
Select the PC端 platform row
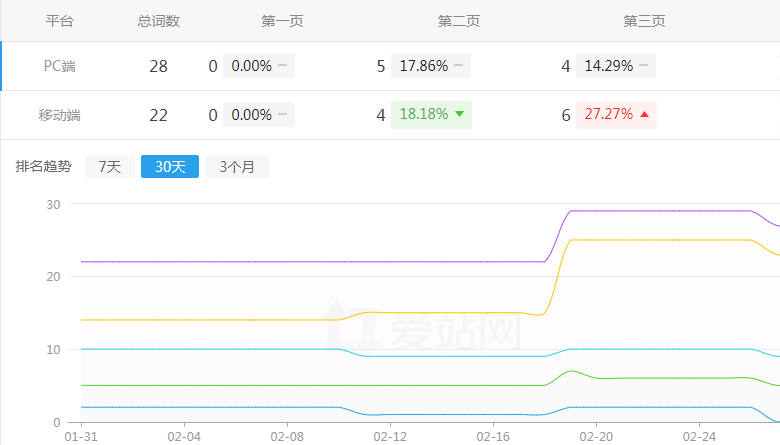[x=60, y=67]
